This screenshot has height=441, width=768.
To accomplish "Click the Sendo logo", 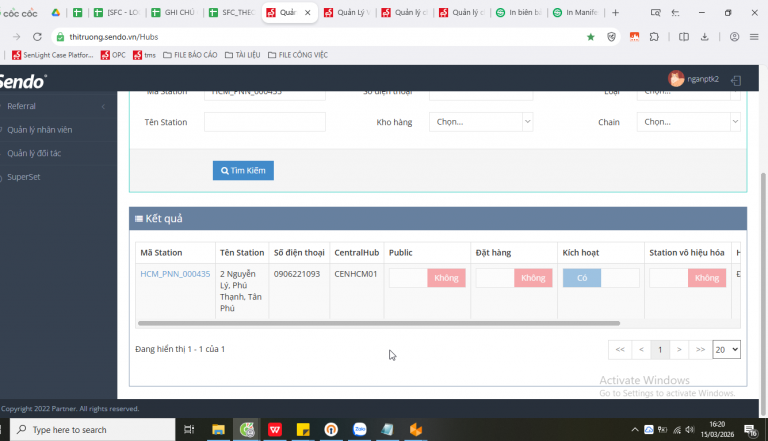I will coord(23,81).
